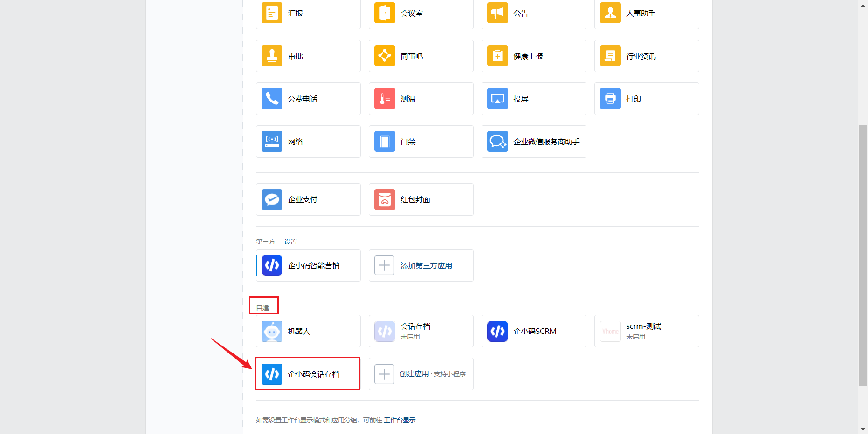Screen dimensions: 868x434
Task: Open the 同事吧 icon
Action: (x=385, y=56)
